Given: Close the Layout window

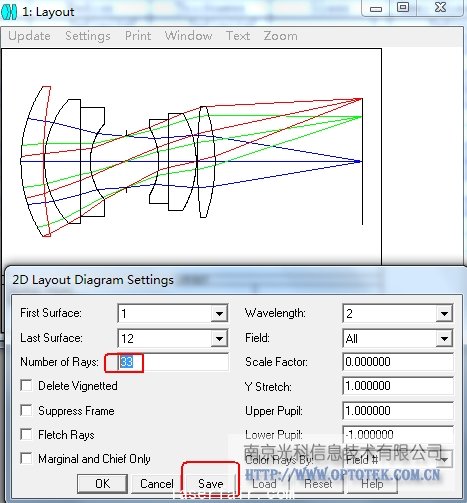Looking at the screenshot, I should (x=440, y=7).
